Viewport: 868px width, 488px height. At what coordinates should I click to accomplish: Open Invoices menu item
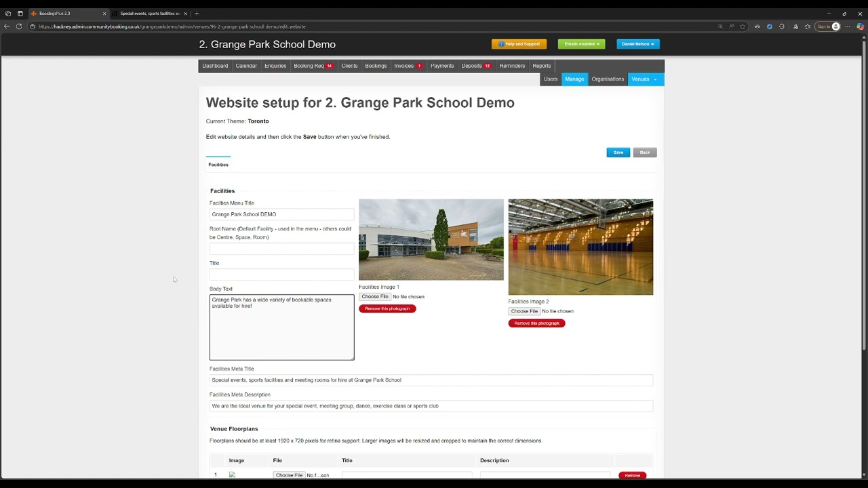coord(408,66)
